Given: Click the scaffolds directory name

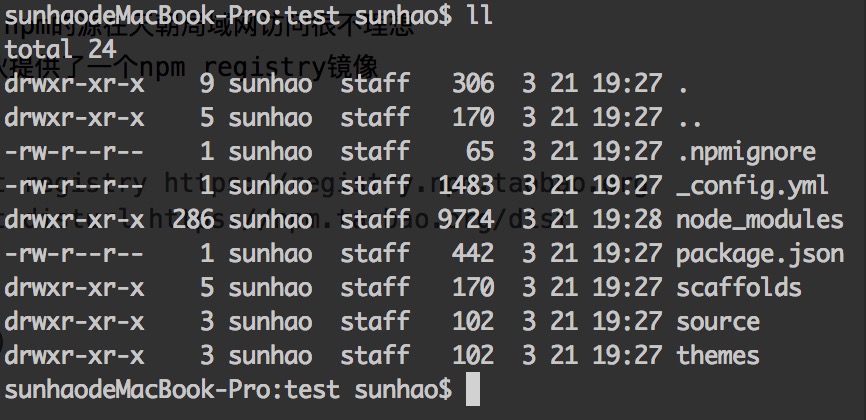Looking at the screenshot, I should pos(739,288).
